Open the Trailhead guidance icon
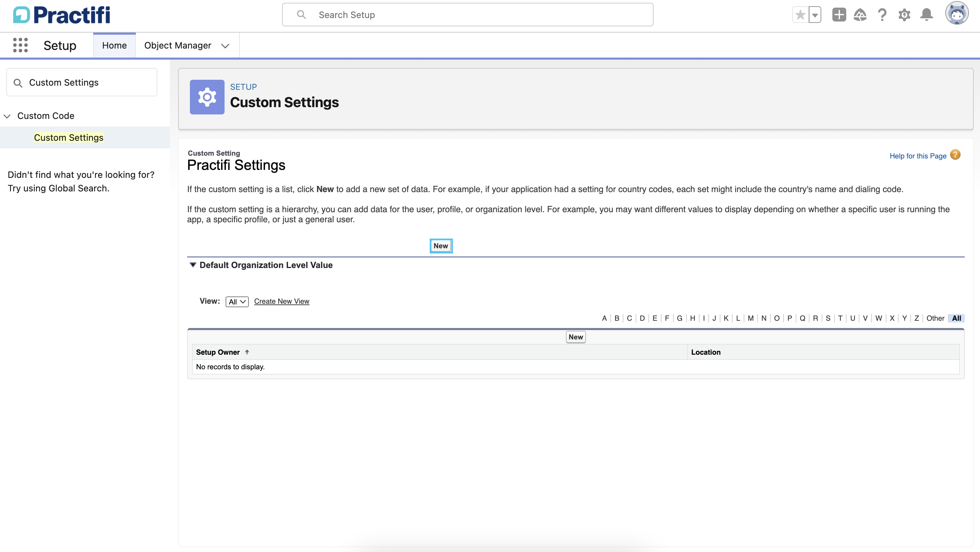This screenshot has height=552, width=980. [860, 15]
